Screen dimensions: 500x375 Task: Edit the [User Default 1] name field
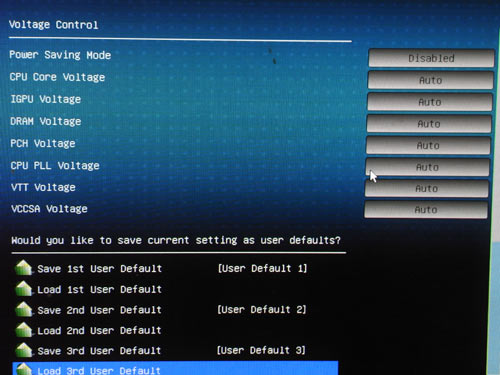pyautogui.click(x=262, y=268)
